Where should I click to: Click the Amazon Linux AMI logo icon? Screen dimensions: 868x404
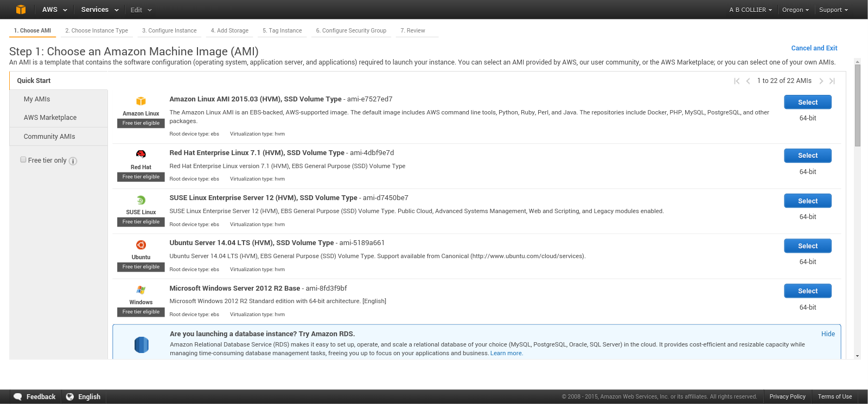pos(141,101)
